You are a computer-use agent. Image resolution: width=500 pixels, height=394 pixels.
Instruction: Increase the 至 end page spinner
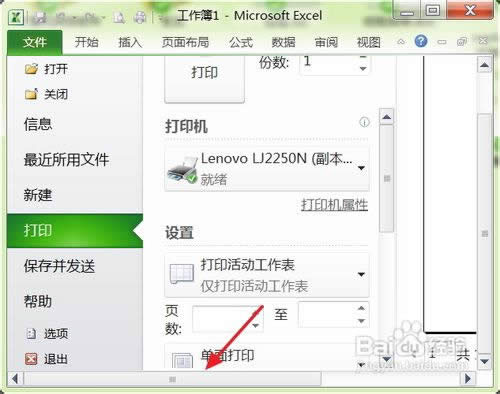click(361, 308)
